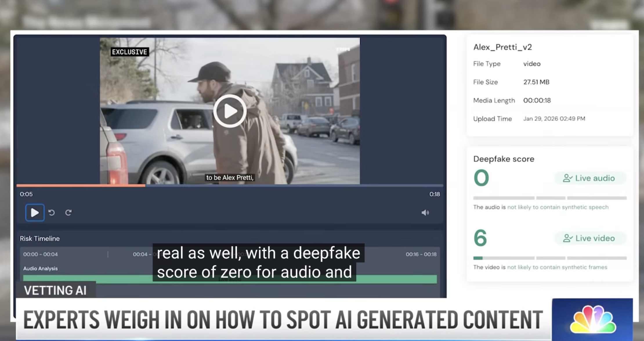Select the 00:16 - 00:18 timeline segment

click(421, 254)
